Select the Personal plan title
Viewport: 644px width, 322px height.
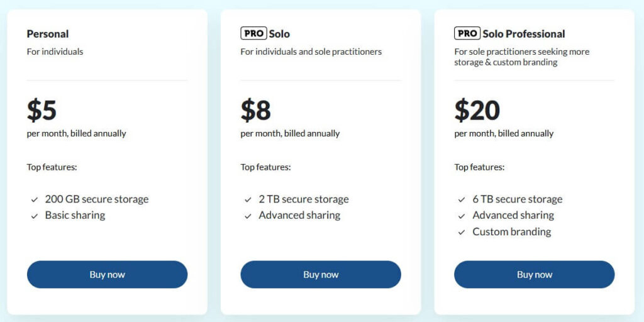pyautogui.click(x=48, y=34)
